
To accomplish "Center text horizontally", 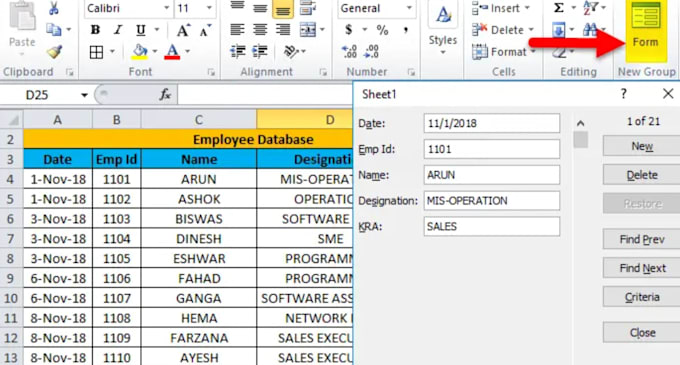I will [260, 29].
